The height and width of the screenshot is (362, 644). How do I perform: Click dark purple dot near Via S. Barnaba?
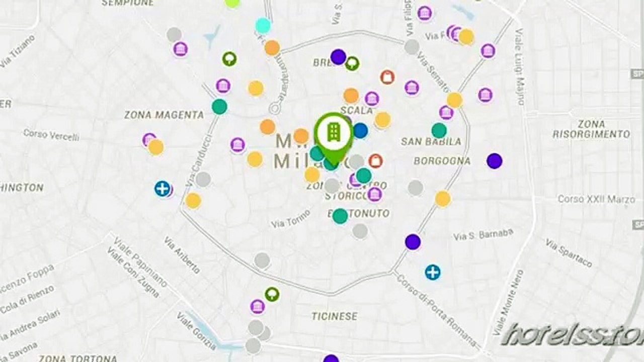pos(413,242)
